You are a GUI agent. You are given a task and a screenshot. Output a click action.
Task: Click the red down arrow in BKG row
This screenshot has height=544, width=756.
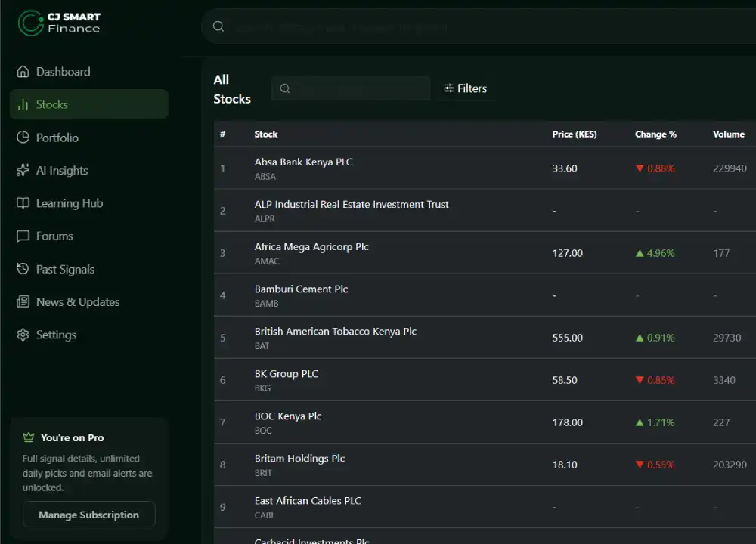click(640, 380)
